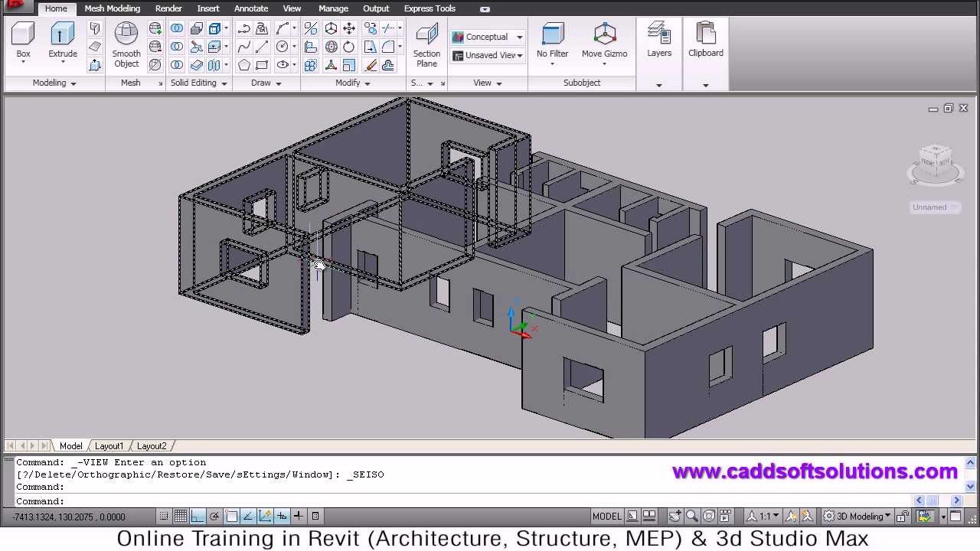This screenshot has width=980, height=551.
Task: Expand the Solid Editing panel
Action: 223,83
